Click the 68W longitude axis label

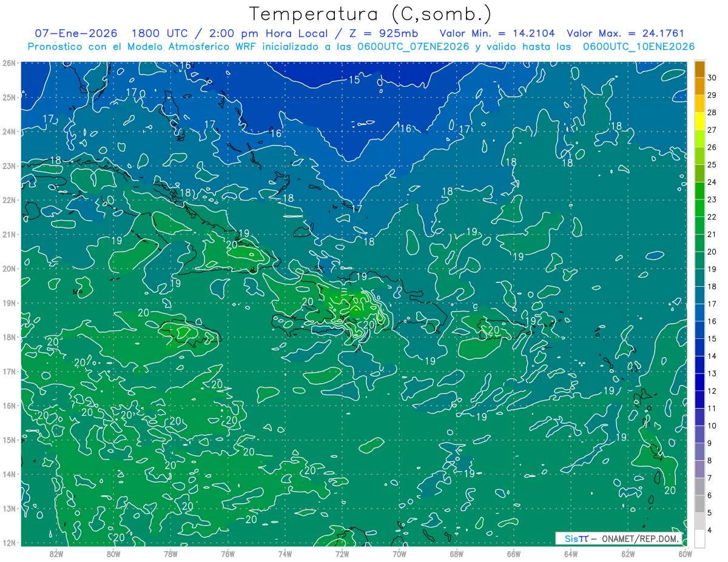click(456, 554)
